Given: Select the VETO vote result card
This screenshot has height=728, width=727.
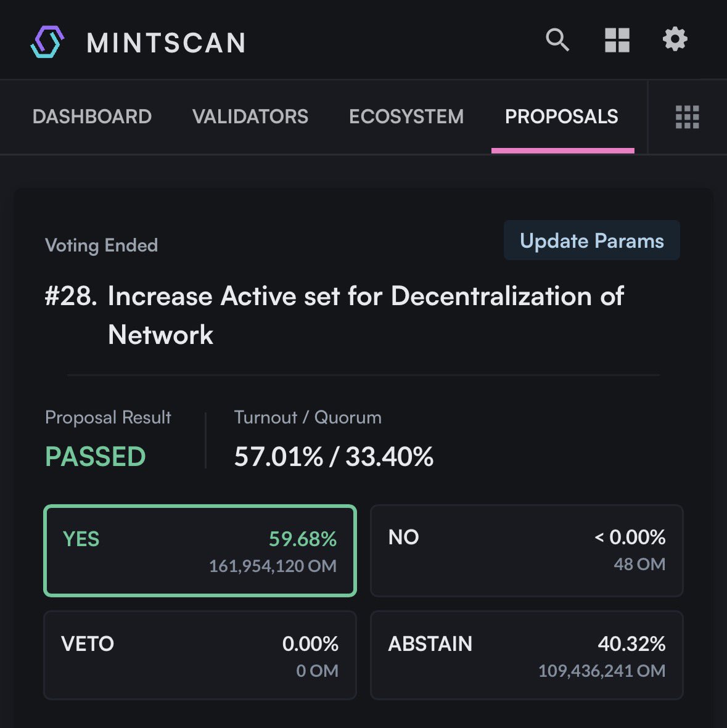Looking at the screenshot, I should (x=200, y=655).
